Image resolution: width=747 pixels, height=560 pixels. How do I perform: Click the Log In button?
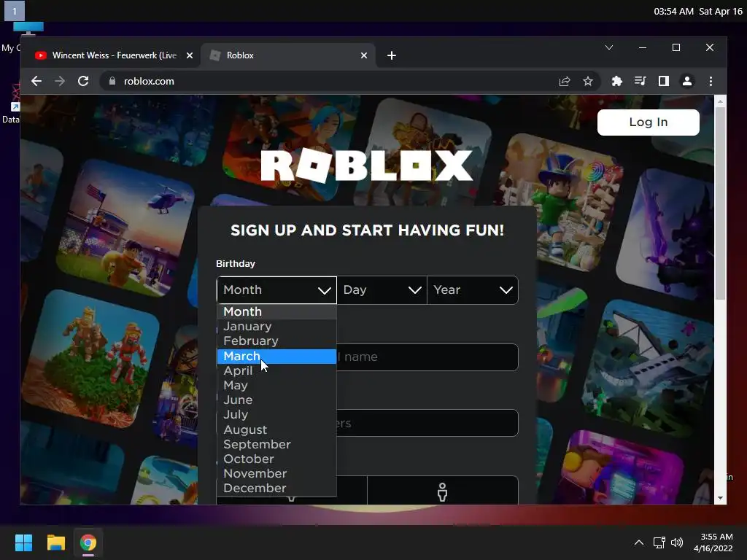(649, 122)
